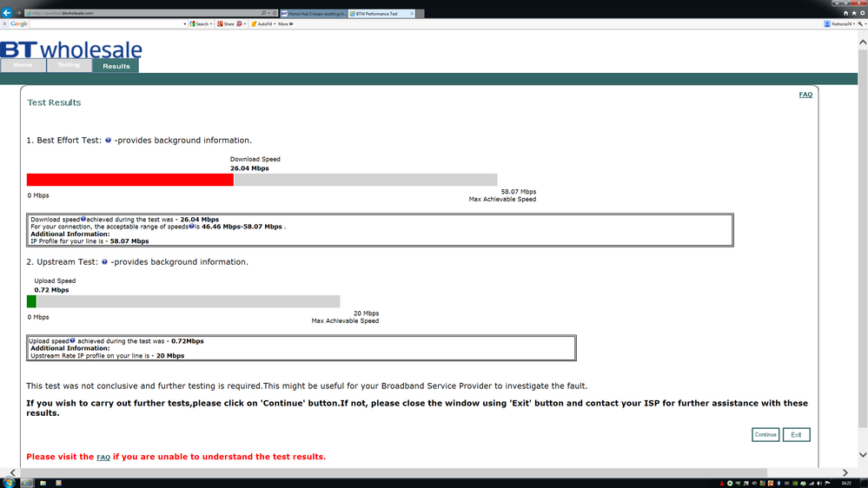Image resolution: width=868 pixels, height=488 pixels.
Task: Click the red download speed bar
Action: coord(130,180)
